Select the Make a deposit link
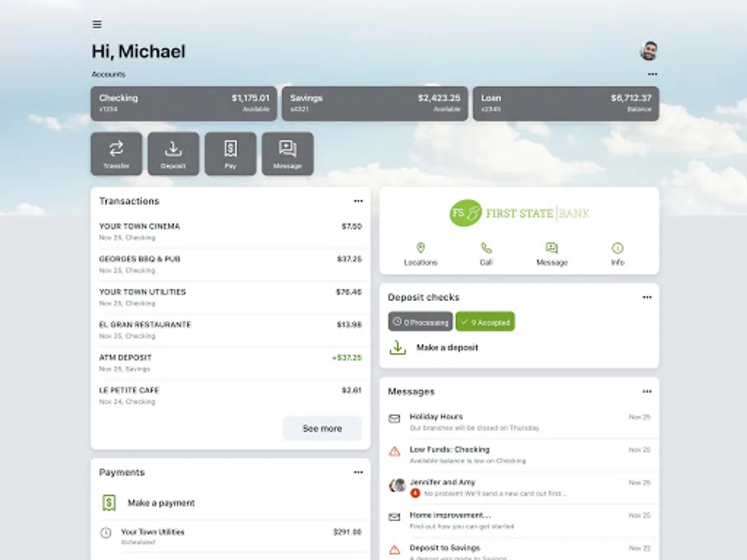747x560 pixels. pos(448,348)
